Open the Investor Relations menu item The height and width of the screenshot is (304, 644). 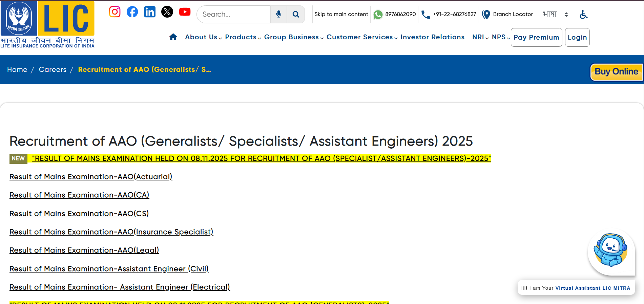(x=432, y=37)
